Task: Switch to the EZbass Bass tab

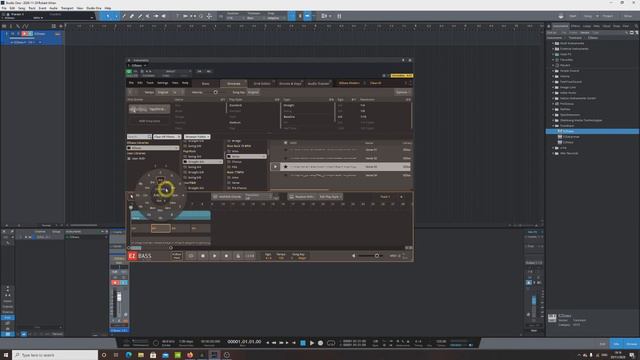Action: (206, 83)
